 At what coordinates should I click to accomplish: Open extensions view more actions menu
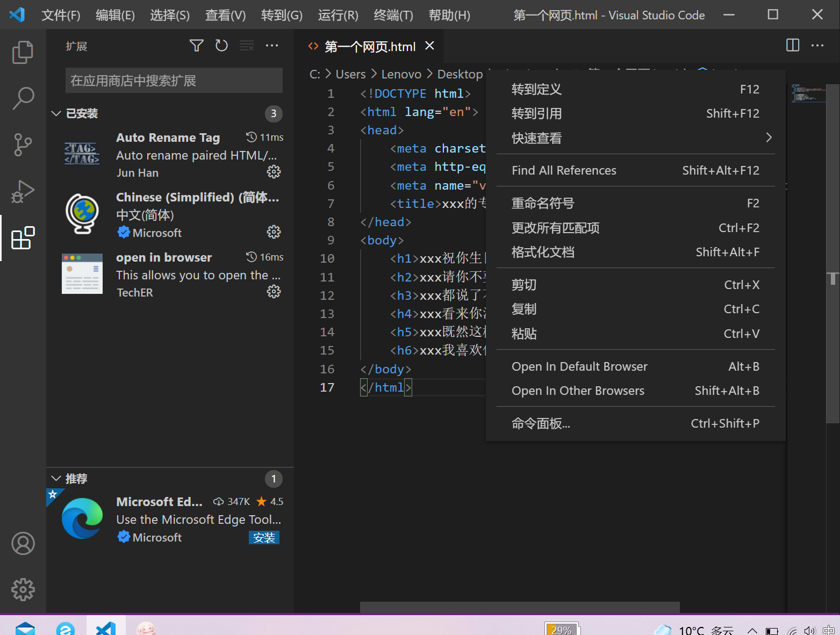pos(272,46)
